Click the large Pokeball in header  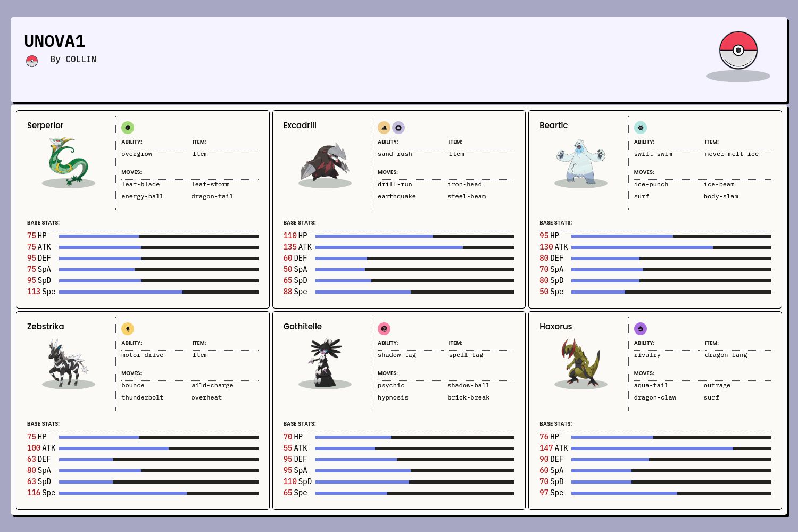[738, 51]
